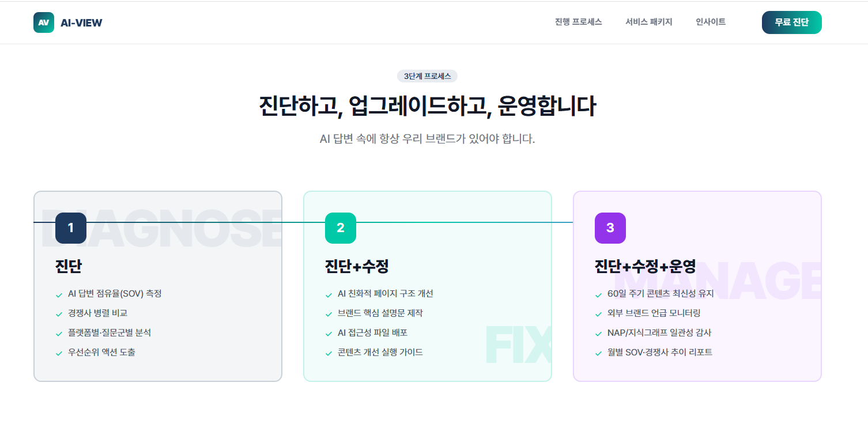Image resolution: width=868 pixels, height=428 pixels.
Task: Open the 진행 프로세스 menu item
Action: pos(578,22)
